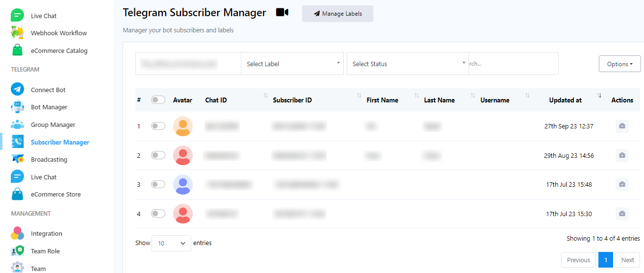This screenshot has height=273, width=644.
Task: Go to Group Manager in sidebar
Action: 52,124
